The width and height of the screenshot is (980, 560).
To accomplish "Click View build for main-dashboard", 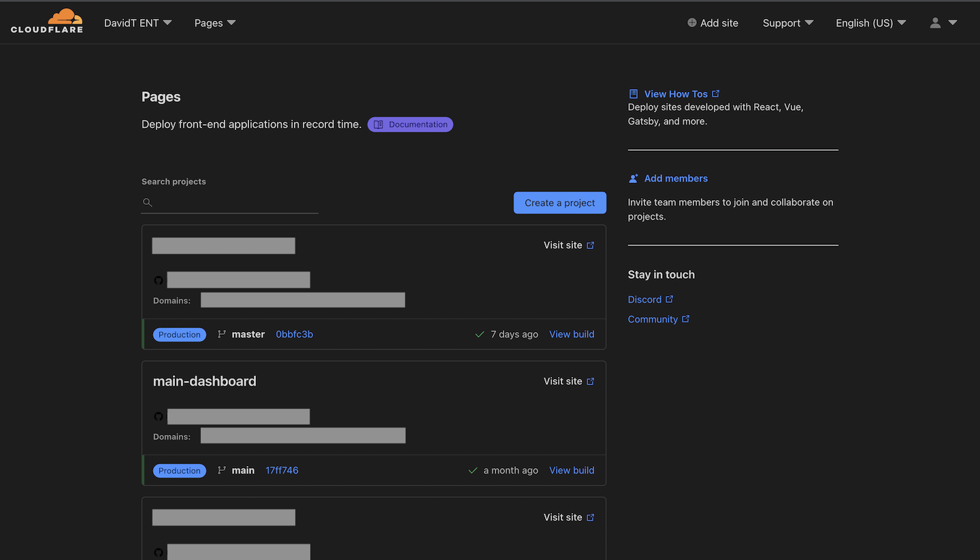I will pos(572,470).
